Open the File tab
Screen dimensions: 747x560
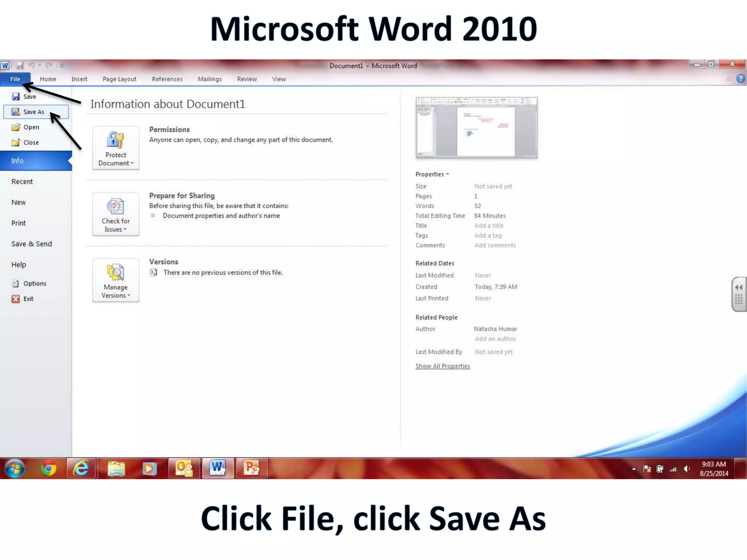pyautogui.click(x=15, y=79)
